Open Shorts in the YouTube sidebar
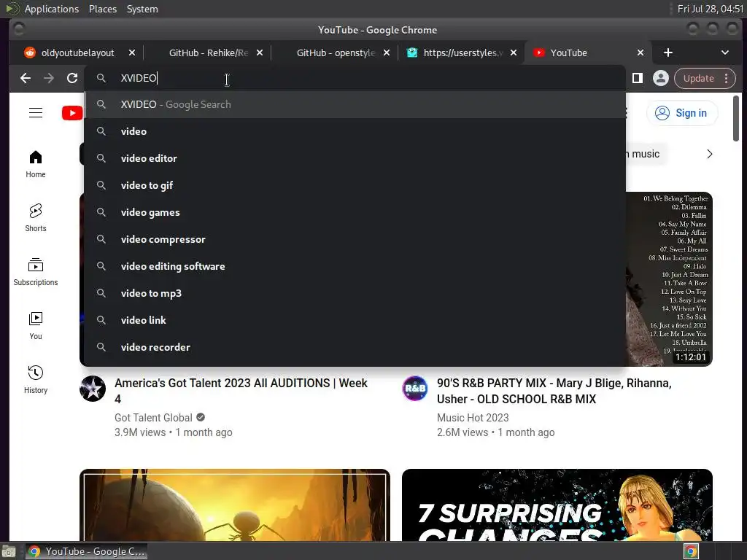Image resolution: width=747 pixels, height=560 pixels. 36,218
